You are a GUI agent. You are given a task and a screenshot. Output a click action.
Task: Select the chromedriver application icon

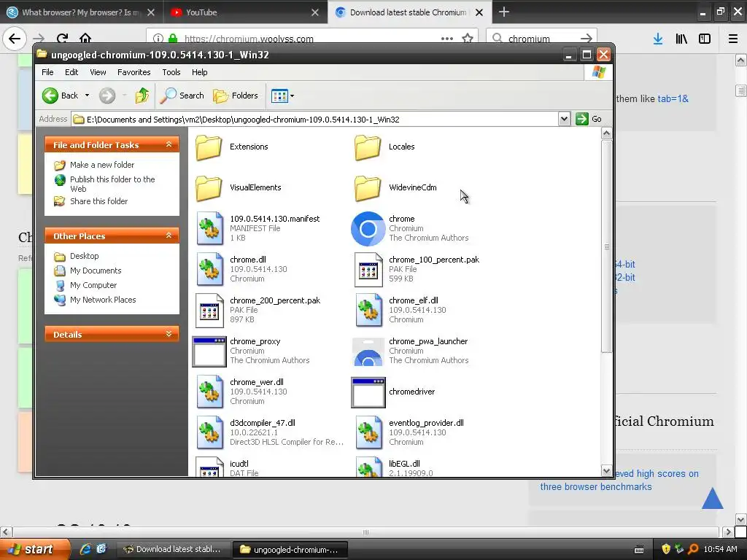click(368, 392)
